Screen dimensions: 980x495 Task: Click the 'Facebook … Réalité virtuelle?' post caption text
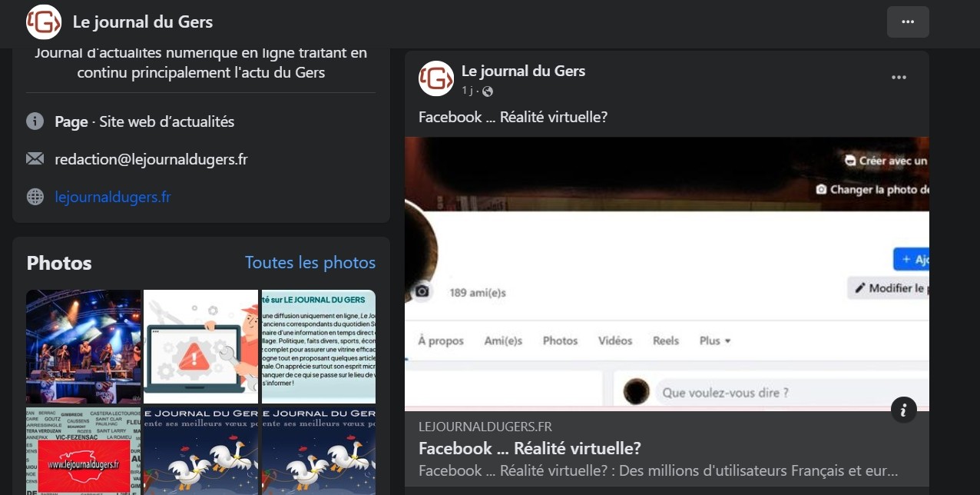click(x=513, y=118)
